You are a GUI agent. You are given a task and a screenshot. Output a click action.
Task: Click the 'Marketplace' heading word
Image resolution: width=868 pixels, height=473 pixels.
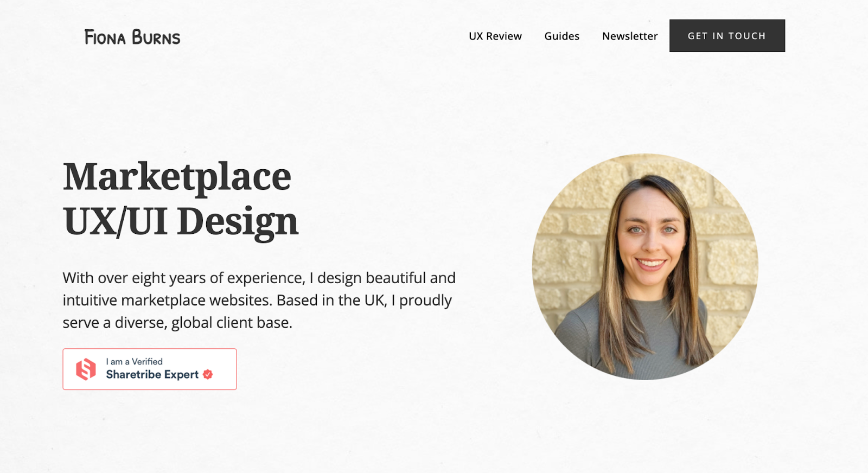pyautogui.click(x=177, y=176)
